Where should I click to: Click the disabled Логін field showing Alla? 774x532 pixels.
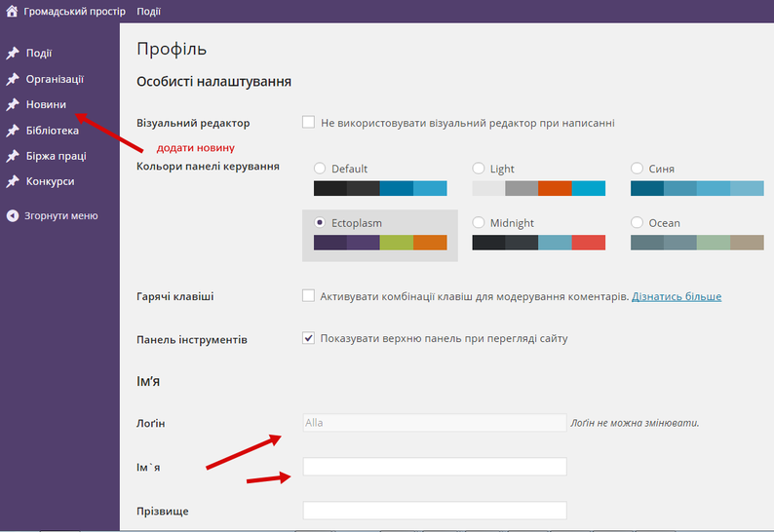435,423
